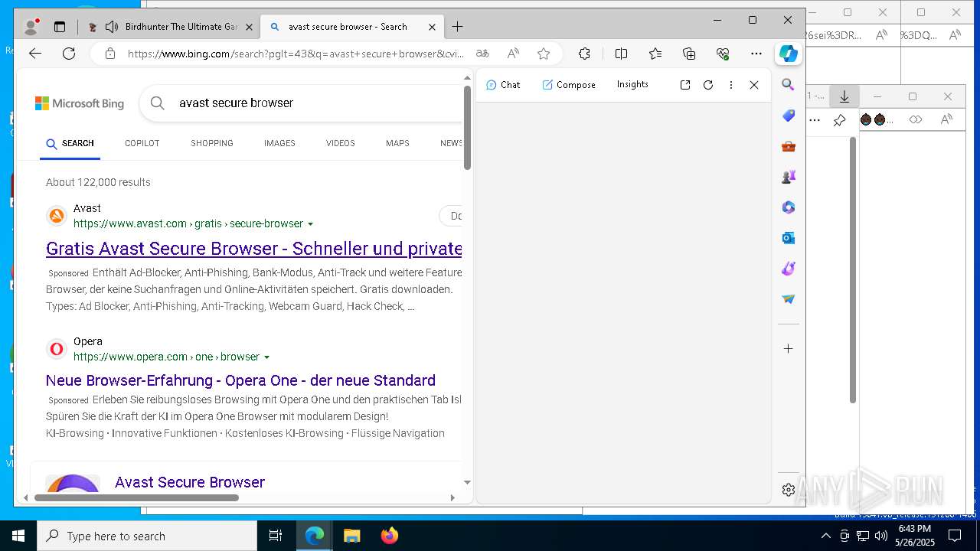Open Copilot pane more options menu
Image resolution: width=980 pixels, height=551 pixels.
point(731,85)
